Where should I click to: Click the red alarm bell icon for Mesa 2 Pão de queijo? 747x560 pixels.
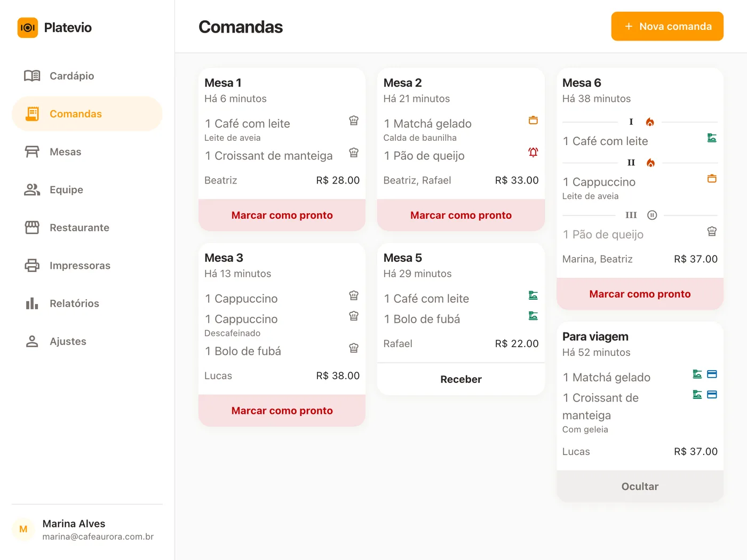[x=533, y=153]
